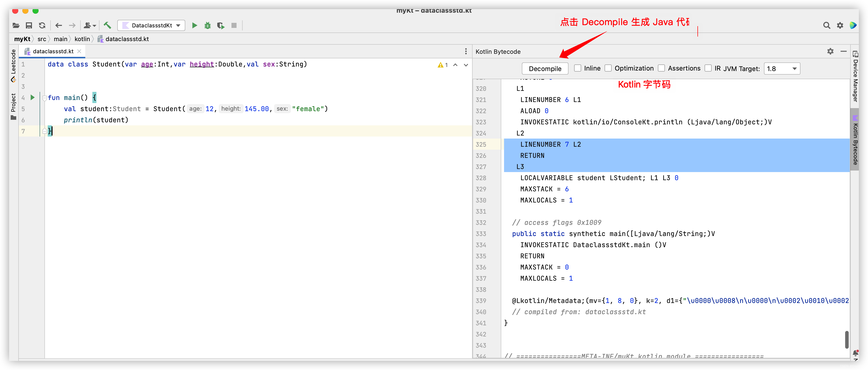Image resolution: width=868 pixels, height=370 pixels.
Task: Run the DataclassstdKt configuration
Action: (x=194, y=25)
